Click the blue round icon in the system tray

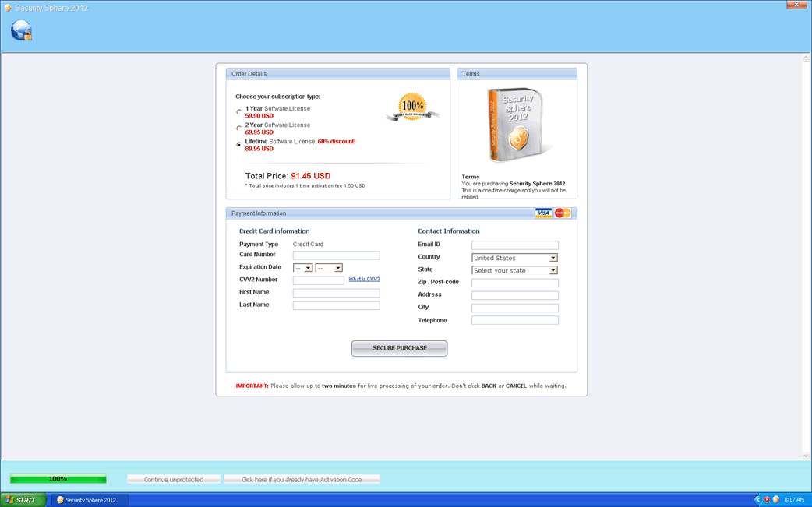click(757, 499)
